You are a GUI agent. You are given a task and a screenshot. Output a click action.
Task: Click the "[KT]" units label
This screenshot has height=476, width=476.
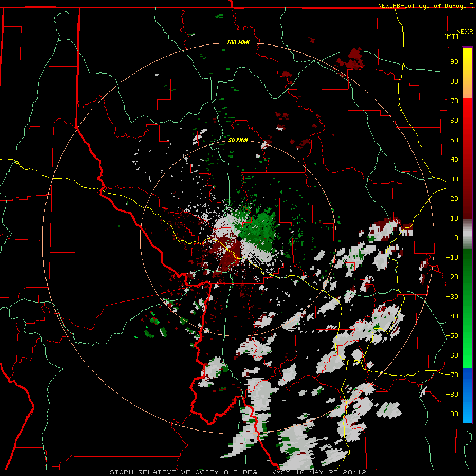coord(451,36)
